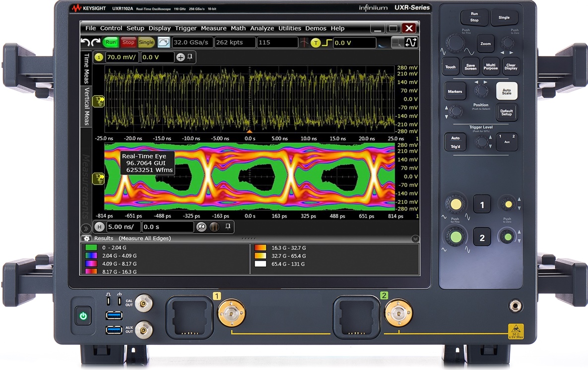
Task: Click the auto scale icon beside Single
Action: pyautogui.click(x=164, y=43)
